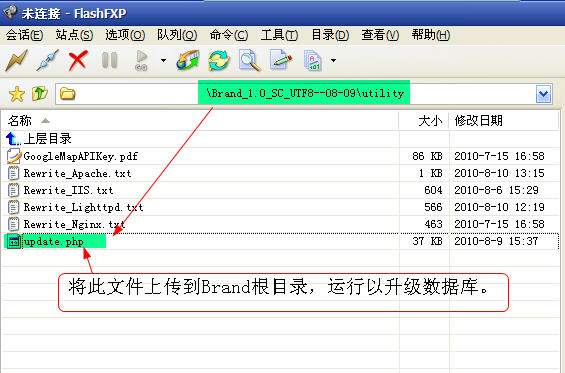Click the Find file magnifier icon
Viewport: 565px width, 373px height.
pyautogui.click(x=249, y=60)
